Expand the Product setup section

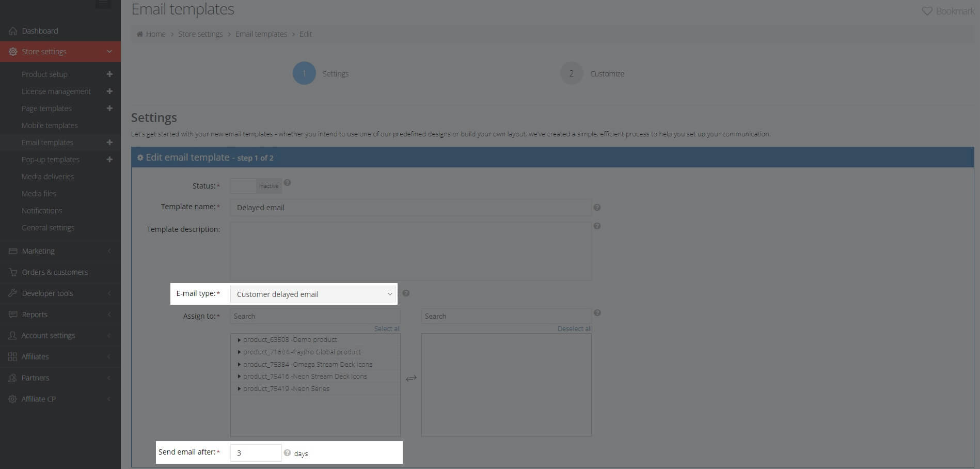pos(109,74)
